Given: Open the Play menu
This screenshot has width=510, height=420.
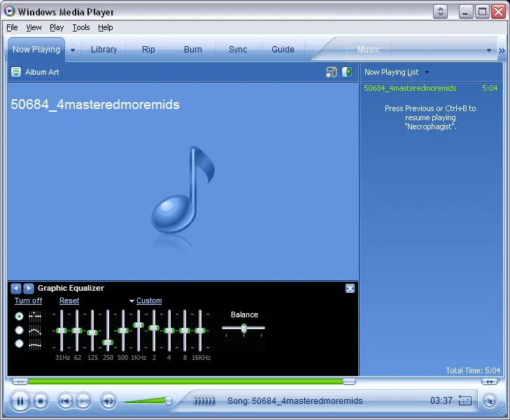Looking at the screenshot, I should click(x=57, y=28).
